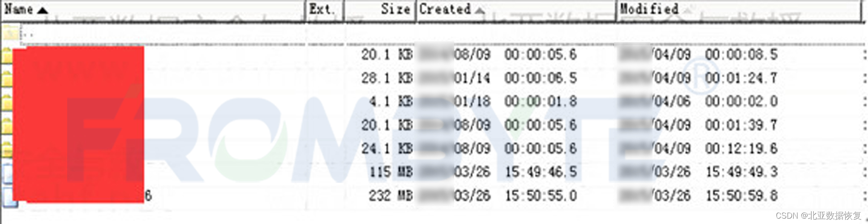Toggle sort arrow beside Name header
The height and width of the screenshot is (224, 868).
click(42, 10)
